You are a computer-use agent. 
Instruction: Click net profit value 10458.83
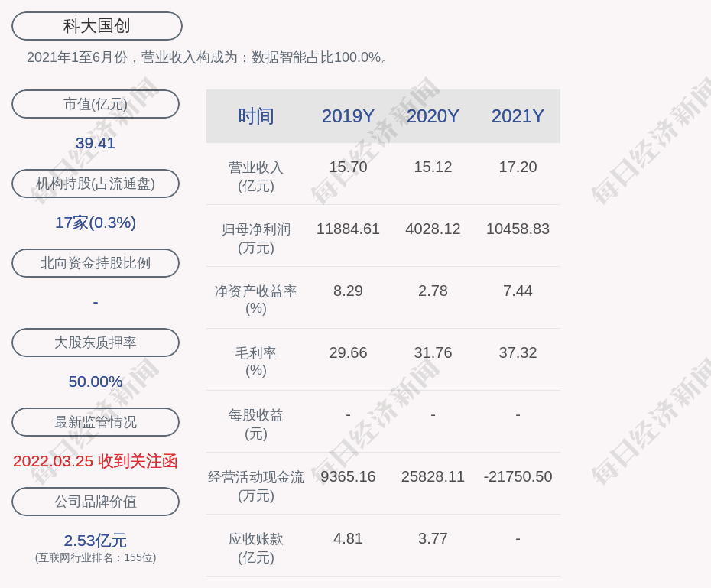coord(518,229)
